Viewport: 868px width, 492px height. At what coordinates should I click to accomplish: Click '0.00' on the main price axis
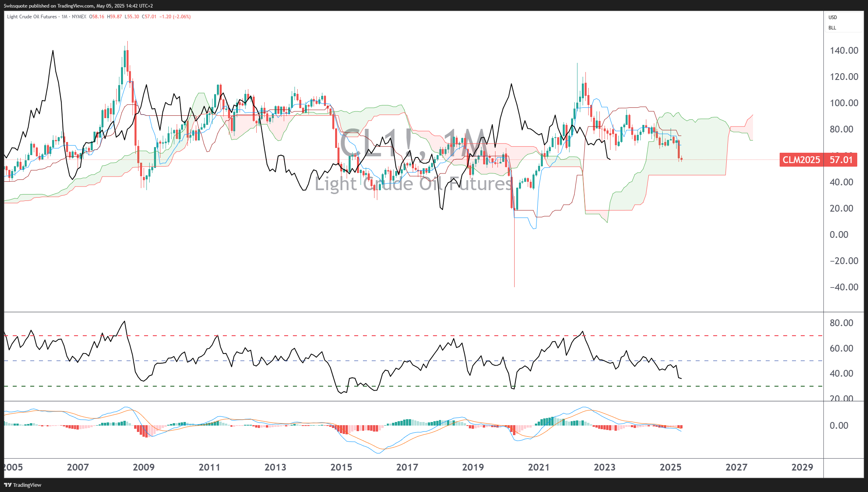[839, 235]
